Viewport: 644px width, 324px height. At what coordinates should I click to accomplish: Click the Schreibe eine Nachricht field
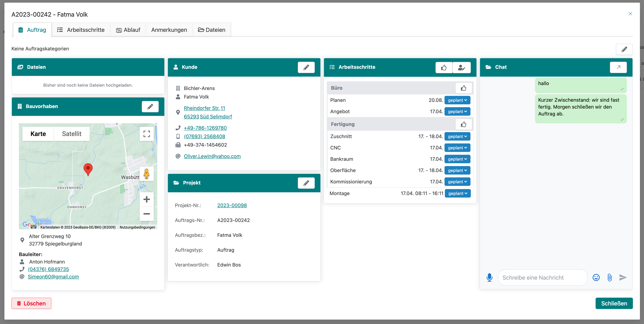542,277
